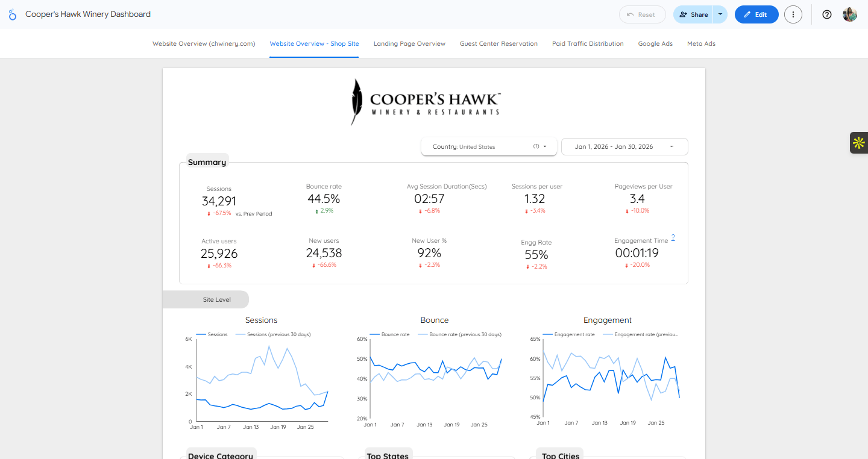Click the Pageviews per User value 3.4
Image resolution: width=868 pixels, height=459 pixels.
click(x=637, y=199)
